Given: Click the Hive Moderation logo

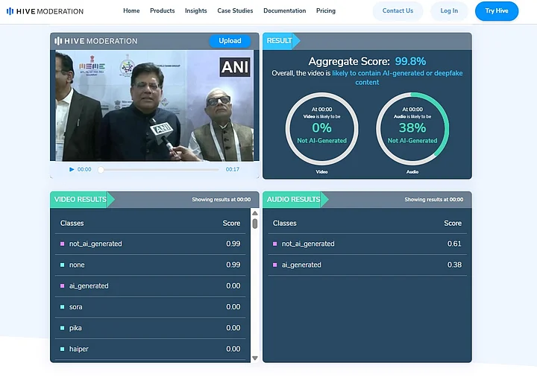Looking at the screenshot, I should tap(45, 11).
